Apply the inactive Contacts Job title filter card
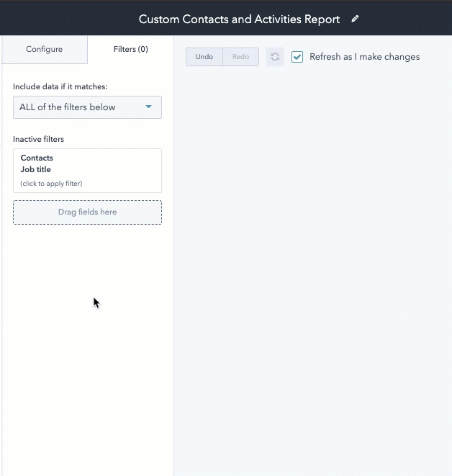 point(87,171)
